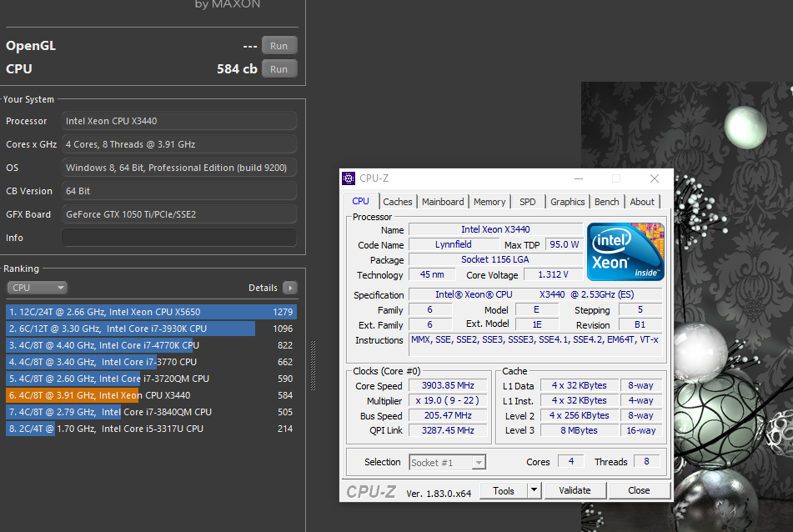Image resolution: width=793 pixels, height=532 pixels.
Task: Click the Intel Xeon inside logo
Action: pyautogui.click(x=625, y=252)
